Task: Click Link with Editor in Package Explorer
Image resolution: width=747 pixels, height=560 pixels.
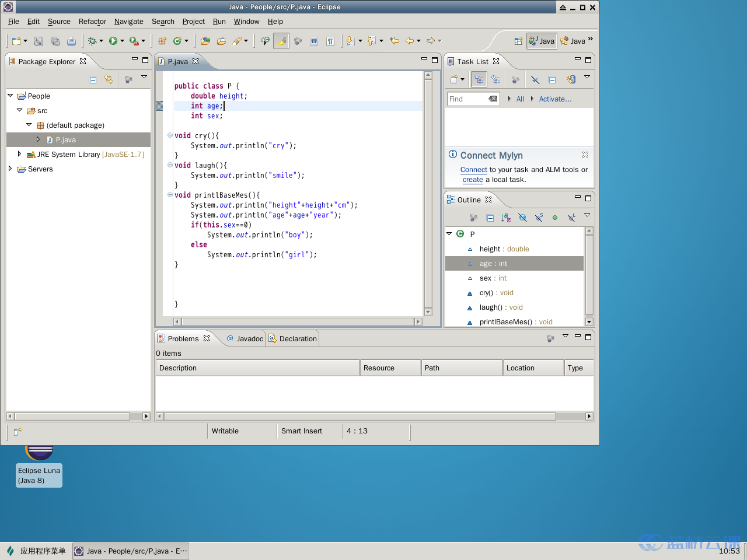Action: (109, 79)
